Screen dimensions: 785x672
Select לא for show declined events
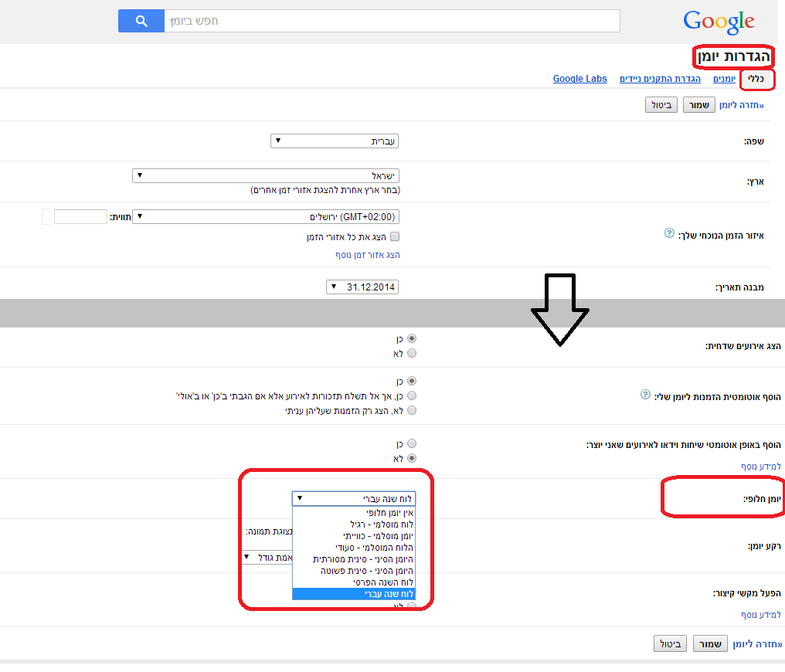tap(412, 353)
